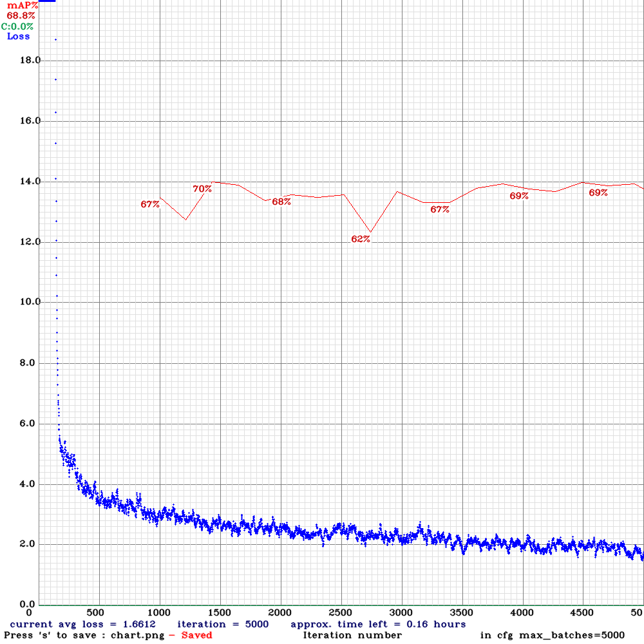The image size is (644, 644).
Task: Click the 4000 x-axis tick label
Action: pos(522,613)
